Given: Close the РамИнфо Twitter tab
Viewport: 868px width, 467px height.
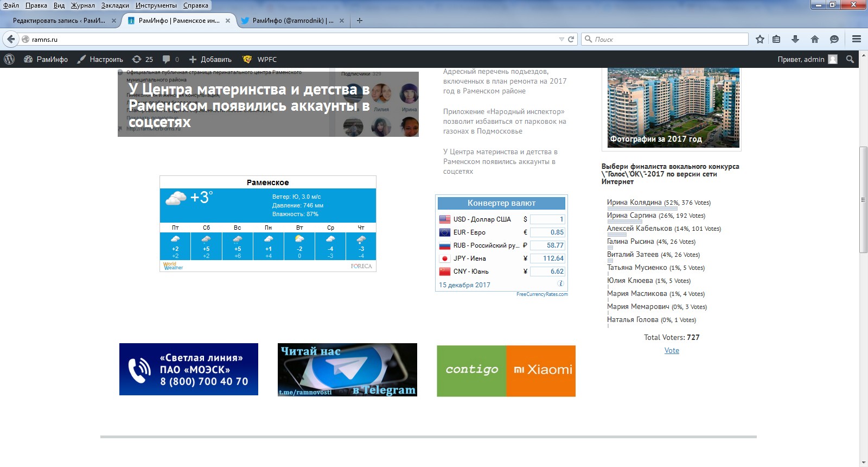Looking at the screenshot, I should click(x=342, y=21).
